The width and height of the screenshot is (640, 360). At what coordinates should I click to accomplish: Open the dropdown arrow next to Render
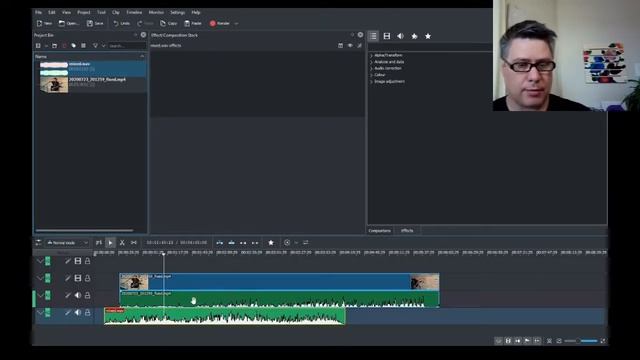pos(236,24)
